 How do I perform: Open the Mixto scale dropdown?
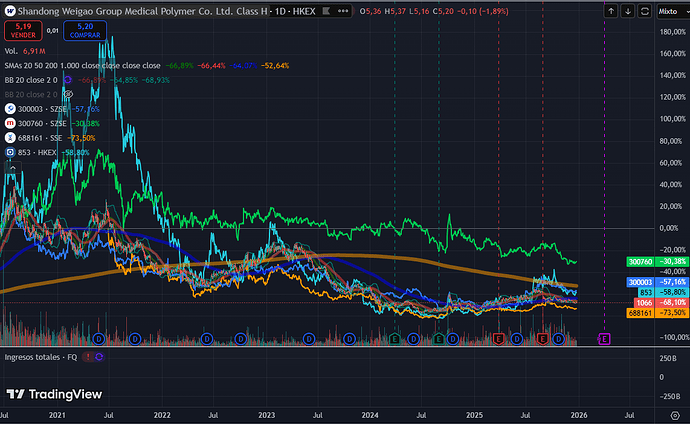coord(673,11)
